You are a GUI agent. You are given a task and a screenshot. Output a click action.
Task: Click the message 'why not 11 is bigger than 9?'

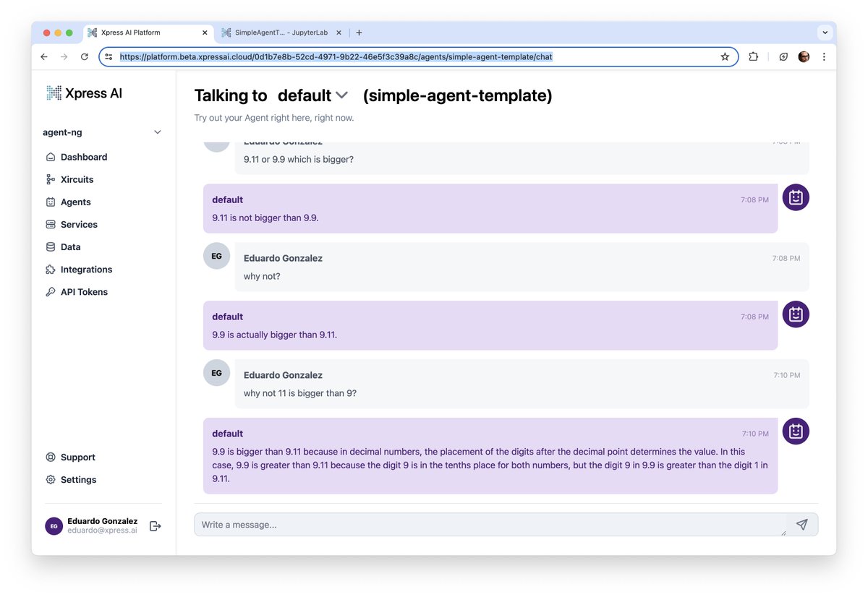(x=300, y=393)
